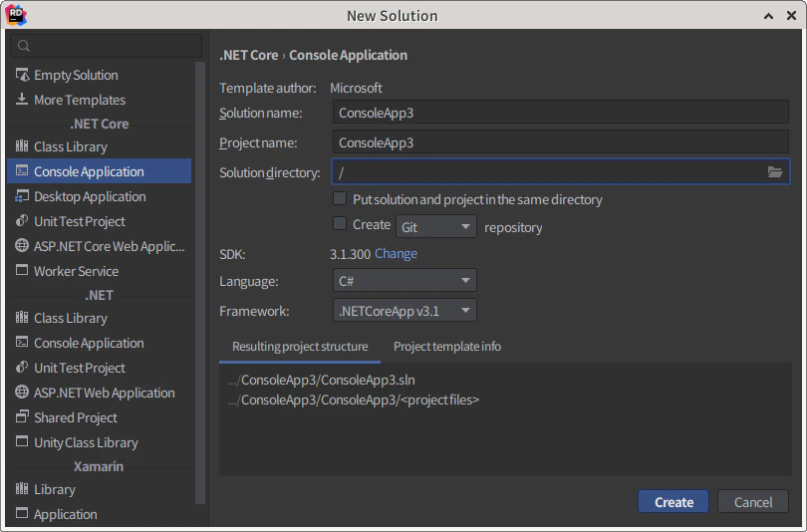Enable putting solution and project in same directory
Viewport: 807px width, 532px height.
[340, 198]
